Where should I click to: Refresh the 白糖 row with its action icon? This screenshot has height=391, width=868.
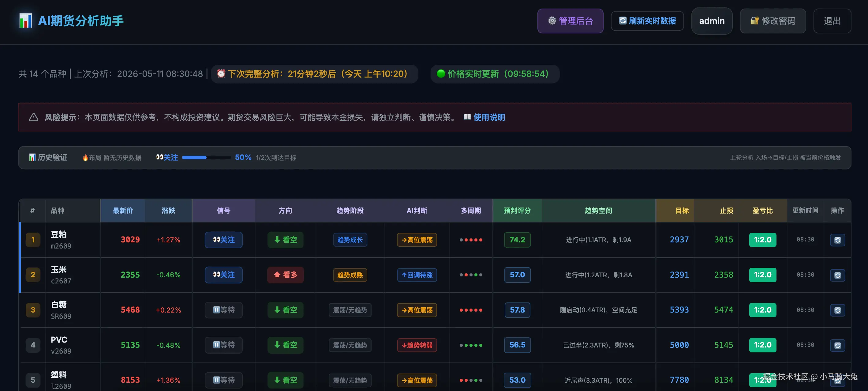click(837, 310)
